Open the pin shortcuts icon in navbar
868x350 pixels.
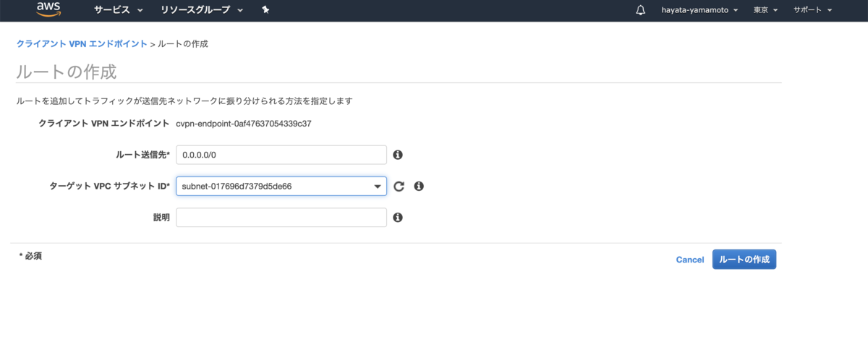point(265,10)
